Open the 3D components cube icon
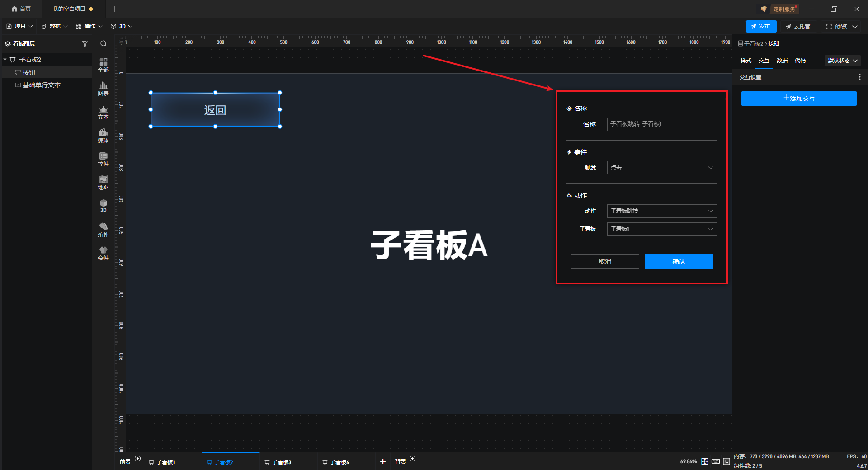 (103, 205)
